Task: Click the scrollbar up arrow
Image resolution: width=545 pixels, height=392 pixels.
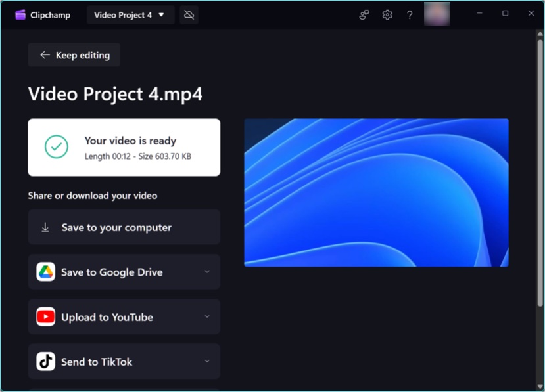Action: pos(540,33)
